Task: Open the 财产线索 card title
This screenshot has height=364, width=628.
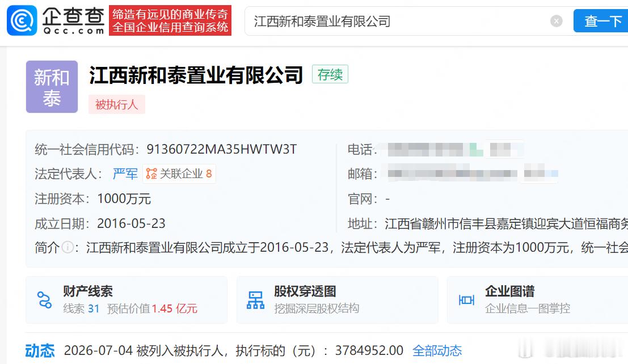Action: tap(88, 291)
